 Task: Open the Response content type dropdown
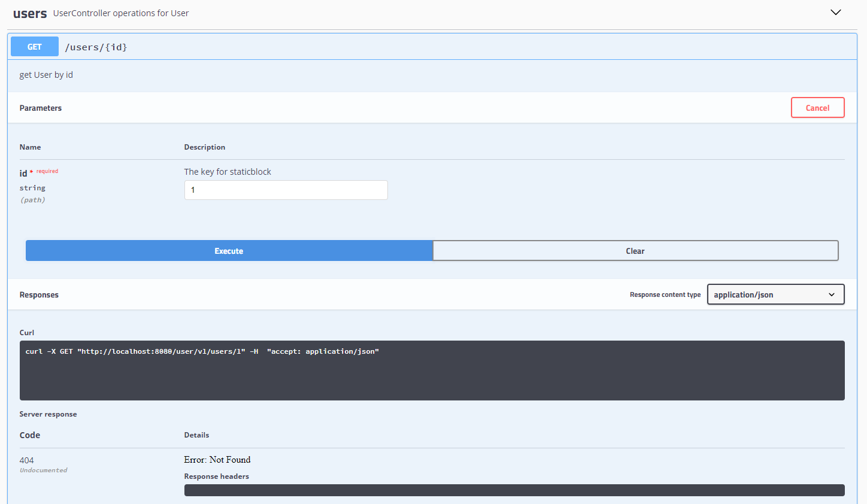pyautogui.click(x=775, y=294)
